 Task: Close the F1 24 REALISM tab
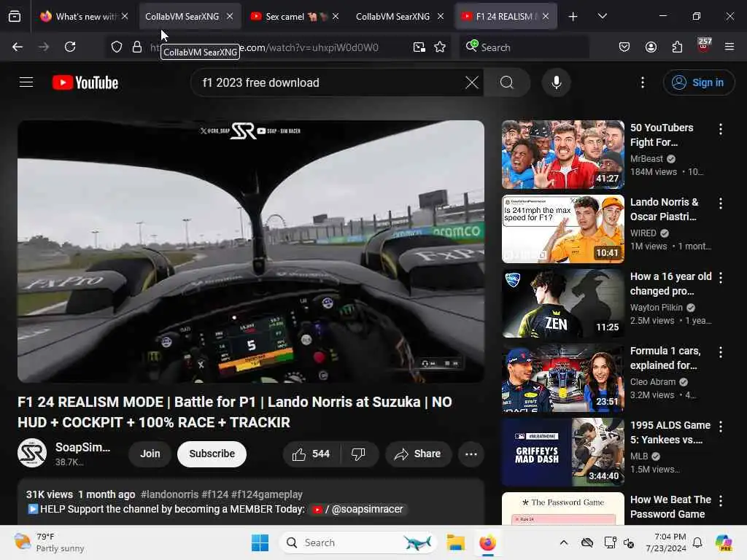(x=546, y=16)
